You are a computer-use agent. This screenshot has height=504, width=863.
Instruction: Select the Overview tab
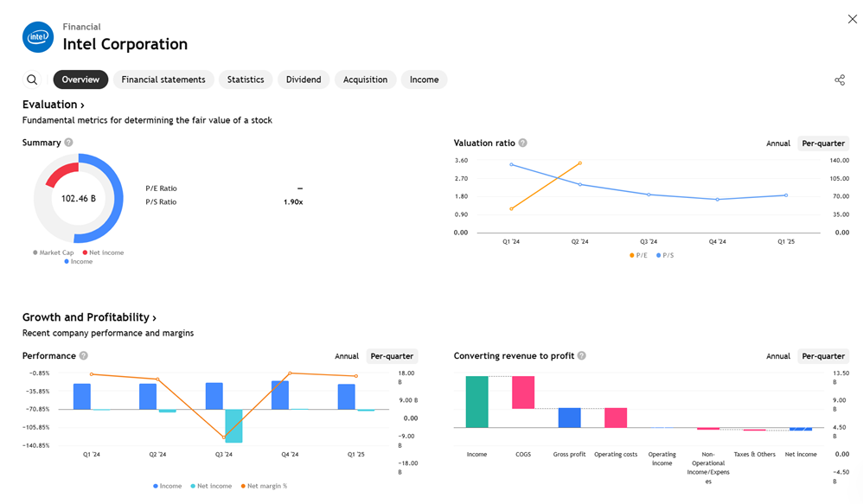tap(80, 80)
